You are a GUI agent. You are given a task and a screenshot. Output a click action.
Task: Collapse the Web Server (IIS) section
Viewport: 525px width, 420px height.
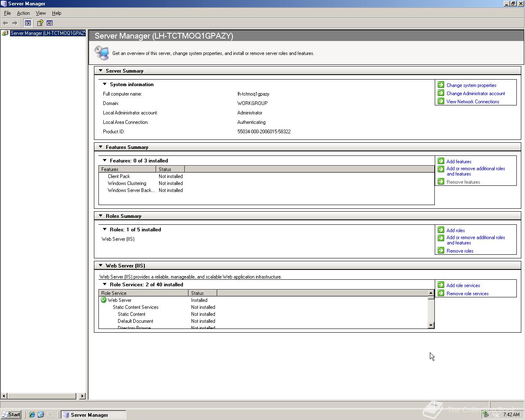[x=100, y=265]
